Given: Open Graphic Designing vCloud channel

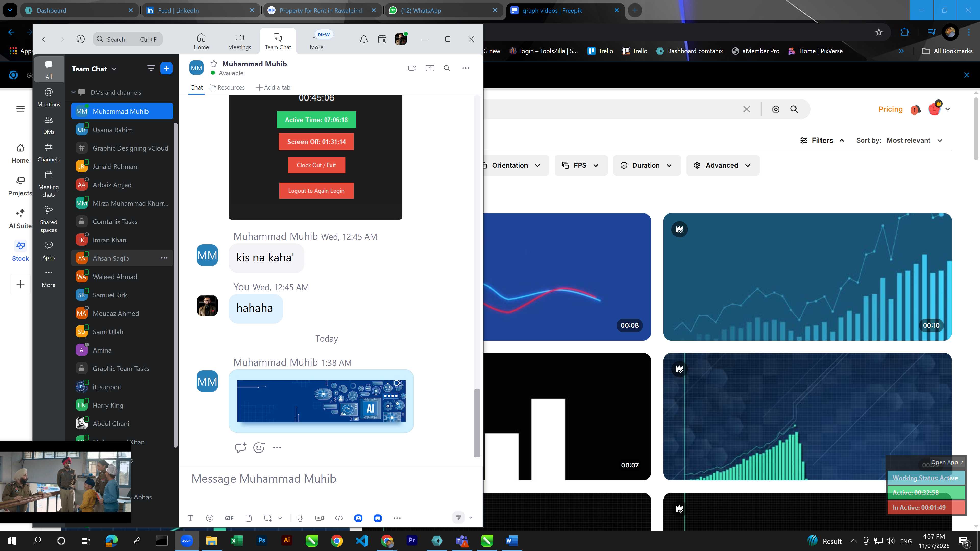Looking at the screenshot, I should pos(122,148).
